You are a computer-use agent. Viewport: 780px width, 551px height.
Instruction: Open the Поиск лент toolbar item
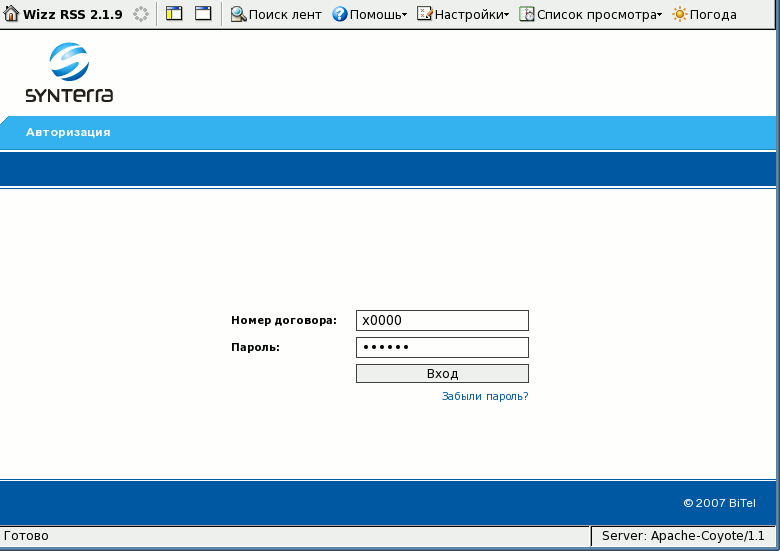point(285,15)
